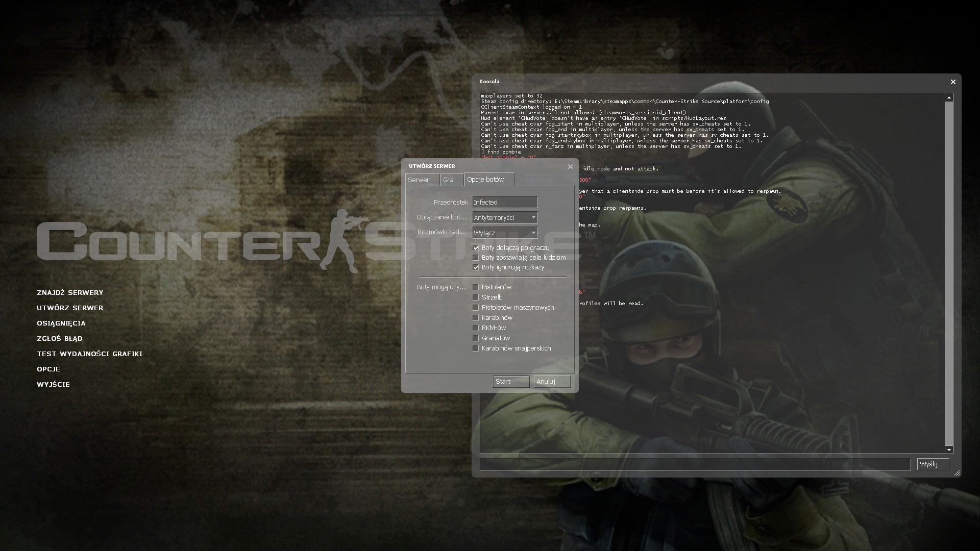The height and width of the screenshot is (551, 980).
Task: Open Osiągnięcia menu item
Action: (61, 323)
